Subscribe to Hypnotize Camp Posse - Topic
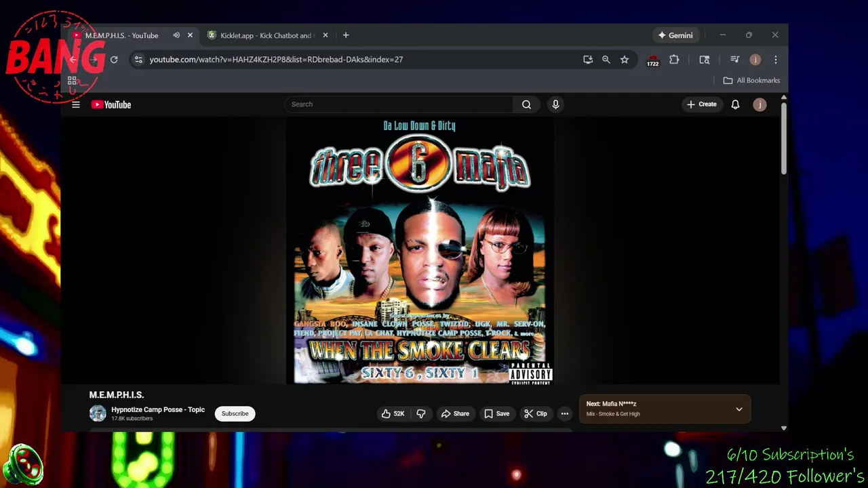Image resolution: width=868 pixels, height=488 pixels. click(235, 413)
